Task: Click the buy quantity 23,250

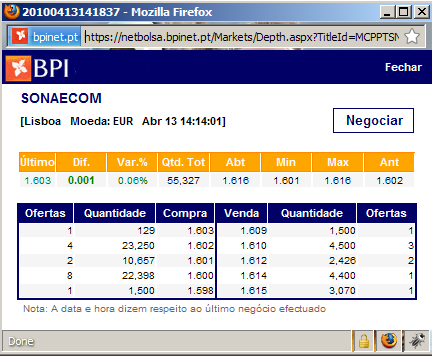Action: coord(138,246)
